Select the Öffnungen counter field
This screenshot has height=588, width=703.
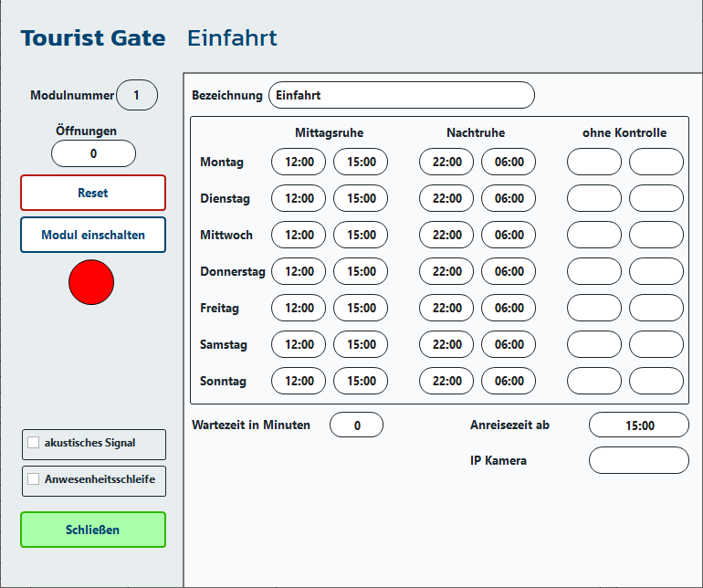(93, 153)
